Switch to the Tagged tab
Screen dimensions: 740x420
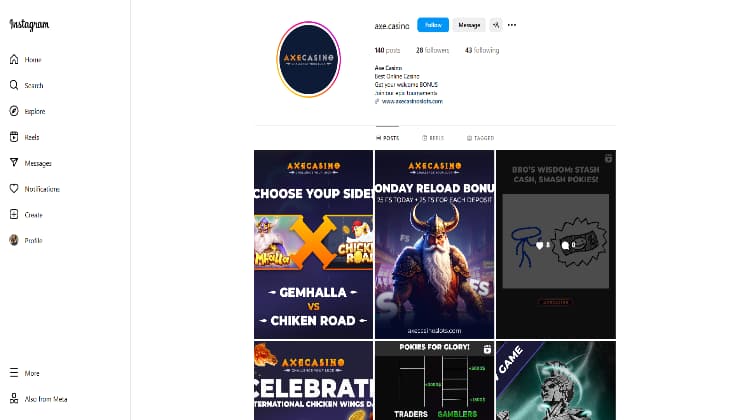(480, 138)
